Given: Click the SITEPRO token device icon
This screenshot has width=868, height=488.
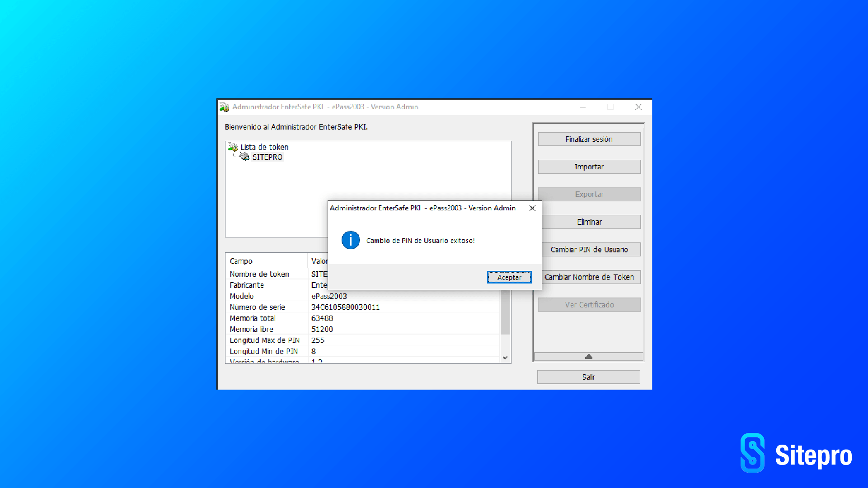Looking at the screenshot, I should 244,157.
